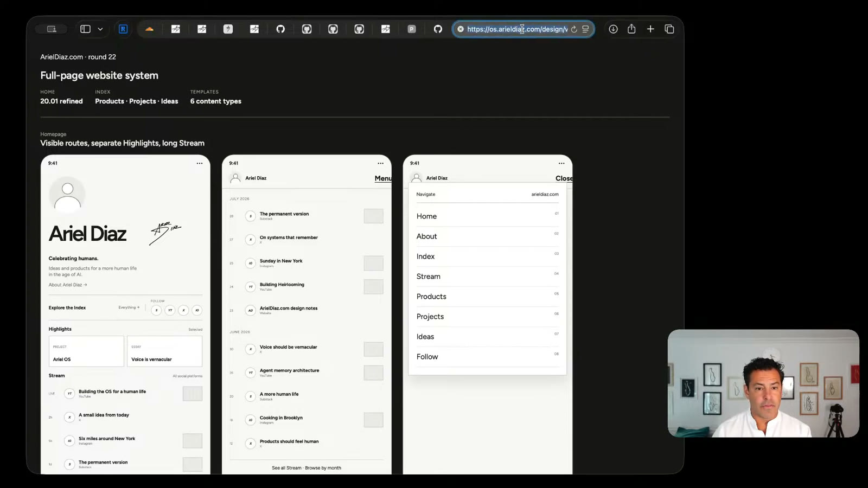Switch to the pinned blue R tab
The width and height of the screenshot is (868, 488).
pyautogui.click(x=123, y=29)
